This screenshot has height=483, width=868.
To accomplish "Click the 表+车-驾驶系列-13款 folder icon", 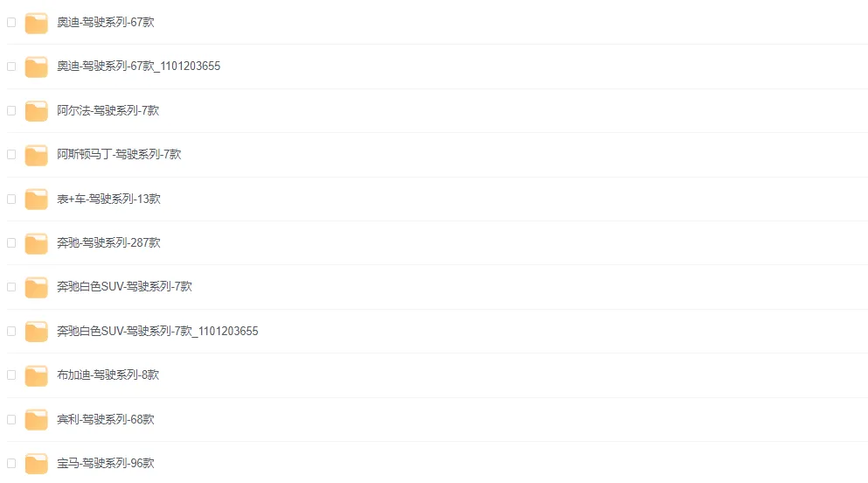I will [x=36, y=199].
